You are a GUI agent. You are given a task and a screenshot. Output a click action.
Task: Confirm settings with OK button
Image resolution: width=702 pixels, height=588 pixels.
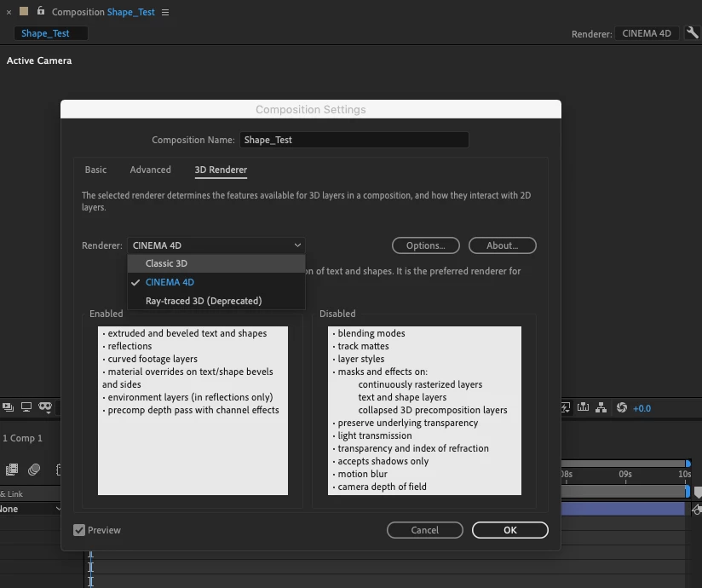pyautogui.click(x=510, y=530)
